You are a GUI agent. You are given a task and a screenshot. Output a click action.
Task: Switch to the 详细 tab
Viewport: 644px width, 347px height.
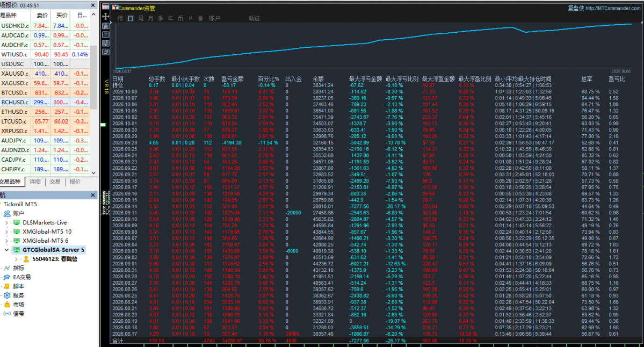point(35,182)
